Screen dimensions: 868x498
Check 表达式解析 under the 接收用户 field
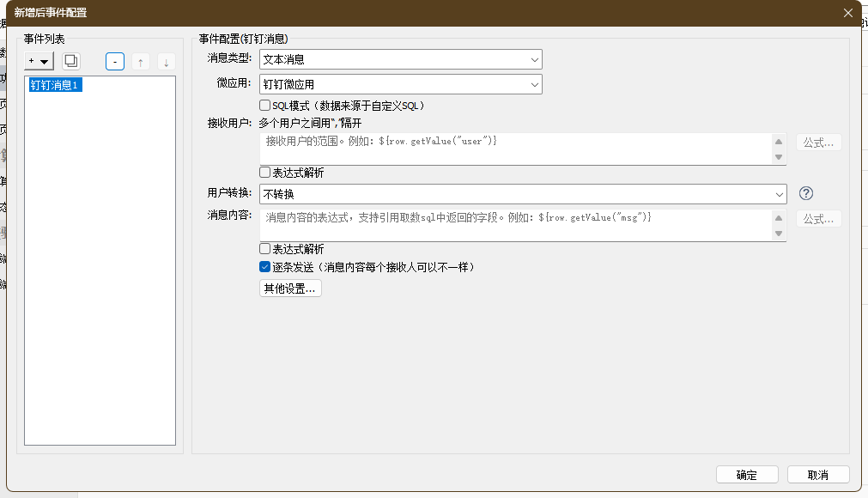(265, 173)
